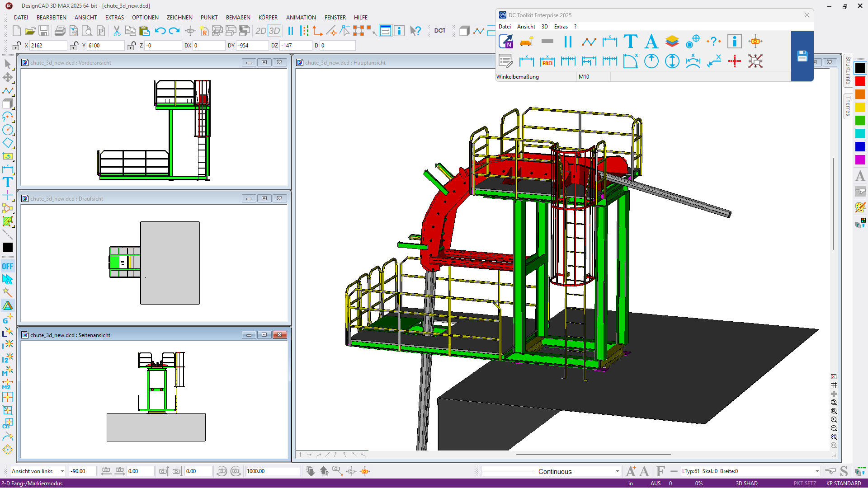Open the 'Ansicht von links' view dropdown
The width and height of the screenshot is (868, 488).
tap(62, 471)
